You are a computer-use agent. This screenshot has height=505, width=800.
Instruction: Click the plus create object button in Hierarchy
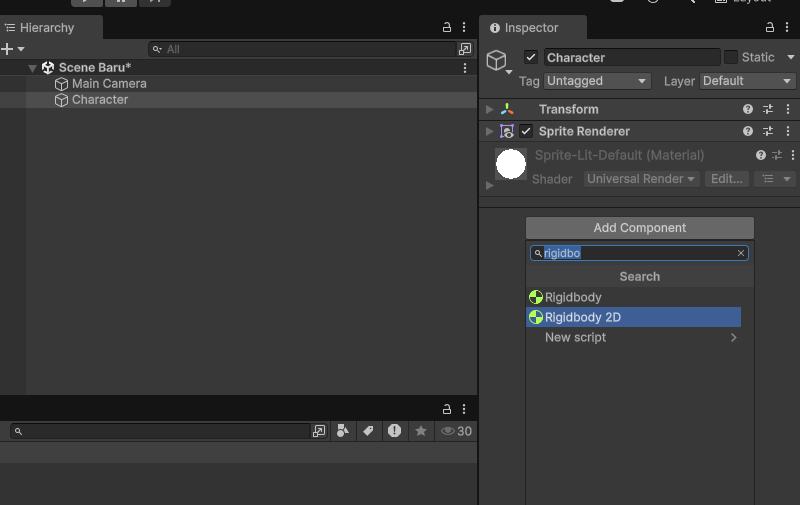tap(7, 49)
